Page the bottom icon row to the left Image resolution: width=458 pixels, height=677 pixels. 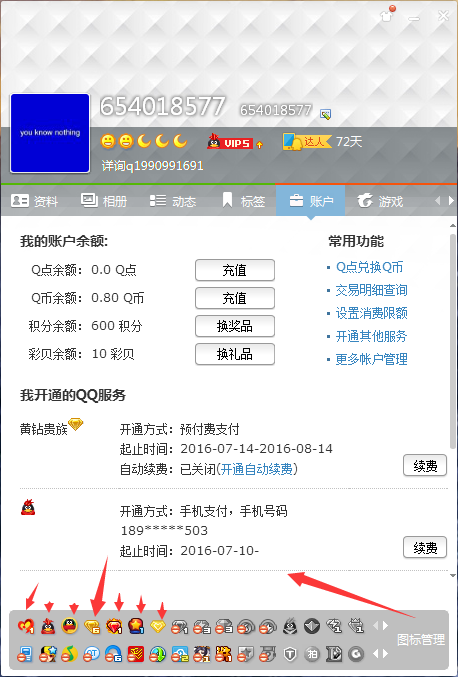(x=376, y=654)
